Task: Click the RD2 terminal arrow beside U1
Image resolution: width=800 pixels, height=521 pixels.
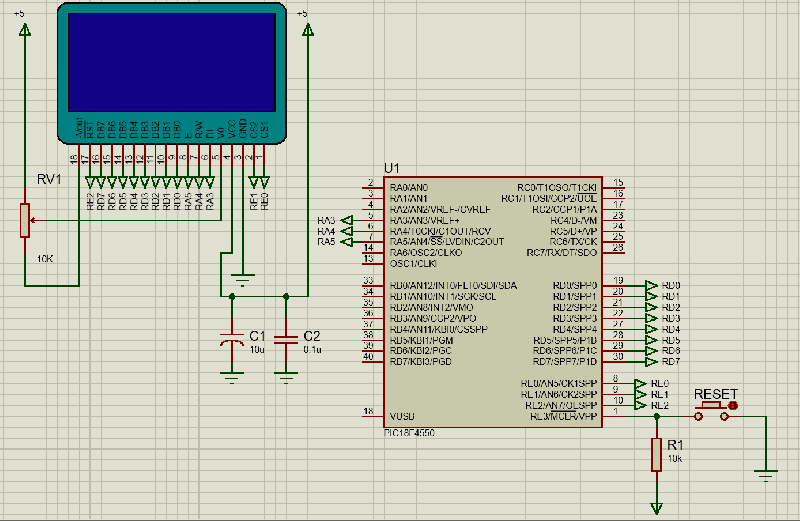Action: (x=652, y=307)
